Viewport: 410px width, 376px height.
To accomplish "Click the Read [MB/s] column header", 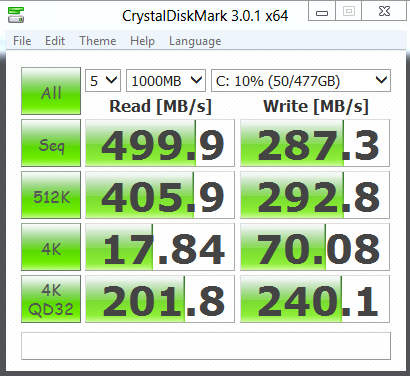I will coord(160,106).
